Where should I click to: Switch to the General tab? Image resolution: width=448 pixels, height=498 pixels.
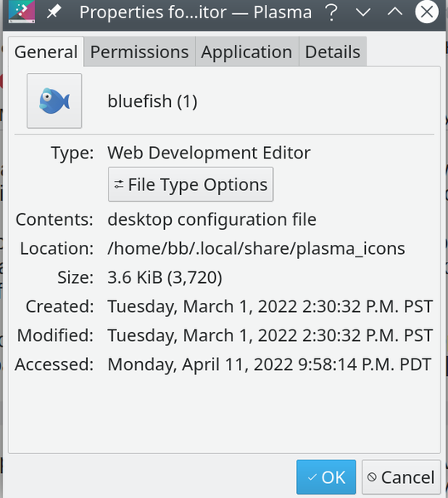point(46,51)
